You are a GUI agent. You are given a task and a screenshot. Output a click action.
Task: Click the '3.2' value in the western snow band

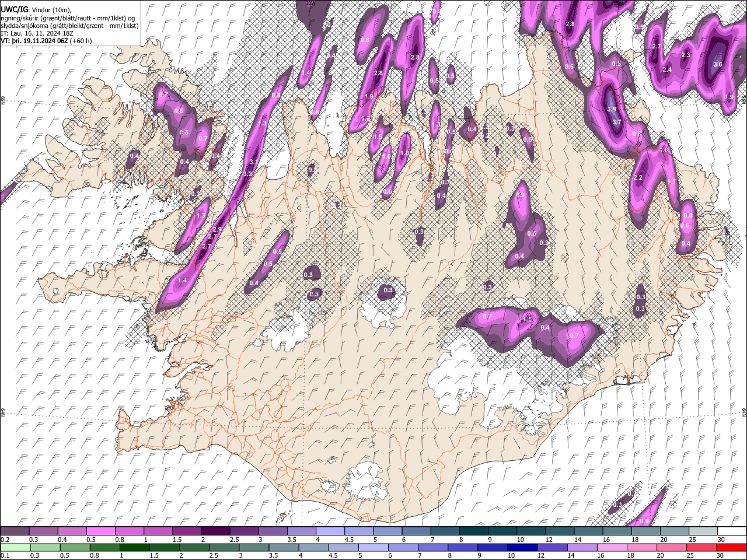[247, 174]
